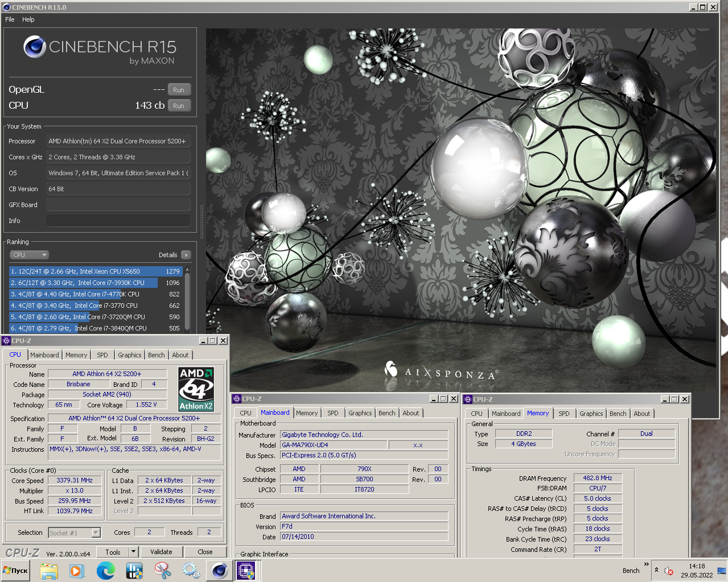Open the gears settings taskbar icon
Image resolution: width=728 pixels, height=582 pixels.
pos(191,571)
